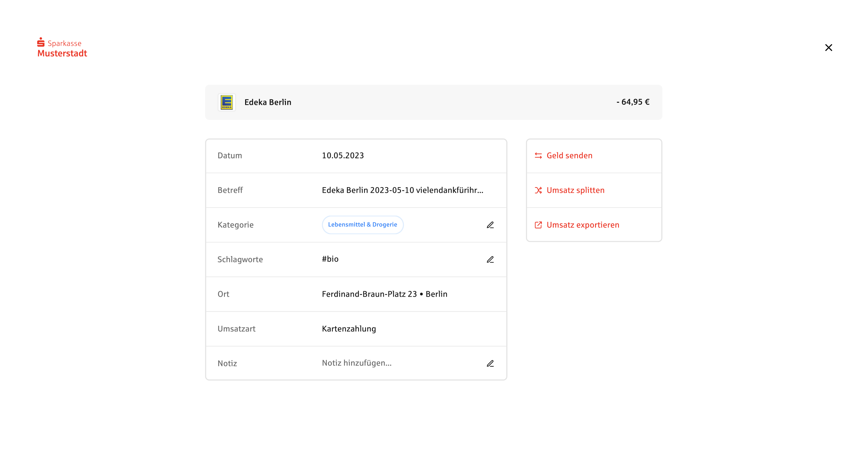Click the Sparkasse Musterstadt logo
This screenshot has width=868, height=465.
pos(62,48)
